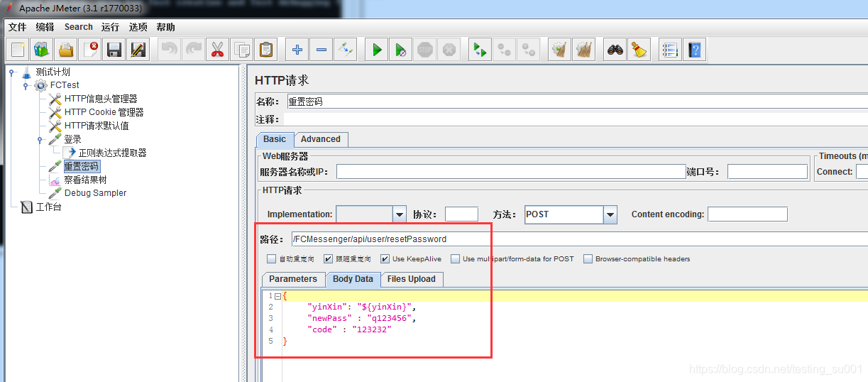Click the 端口号 port field

pyautogui.click(x=767, y=171)
